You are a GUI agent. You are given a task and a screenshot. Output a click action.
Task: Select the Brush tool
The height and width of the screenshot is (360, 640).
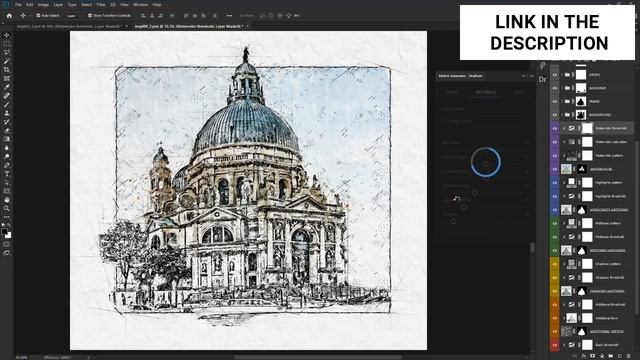coord(7,104)
